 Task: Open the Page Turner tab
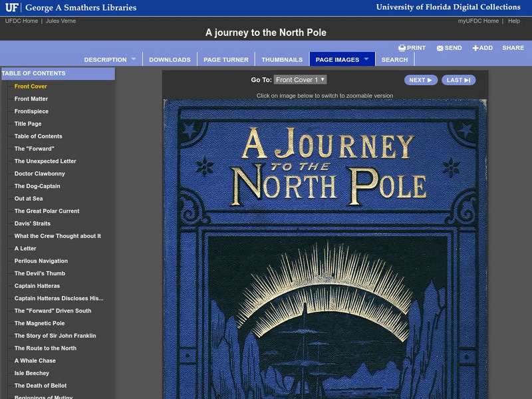pos(226,60)
